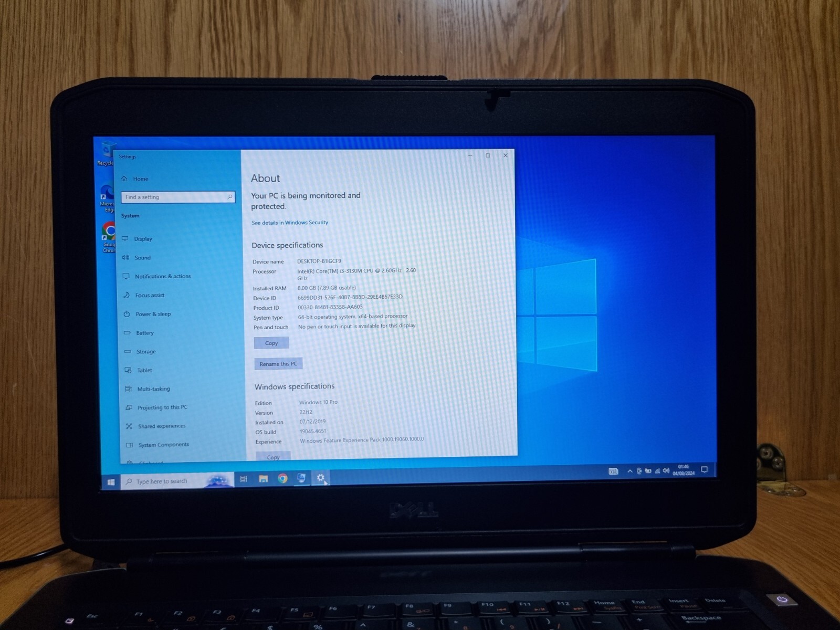The image size is (840, 630).
Task: Click the device name DESKTOP-B1IGCF9
Action: [x=319, y=261]
